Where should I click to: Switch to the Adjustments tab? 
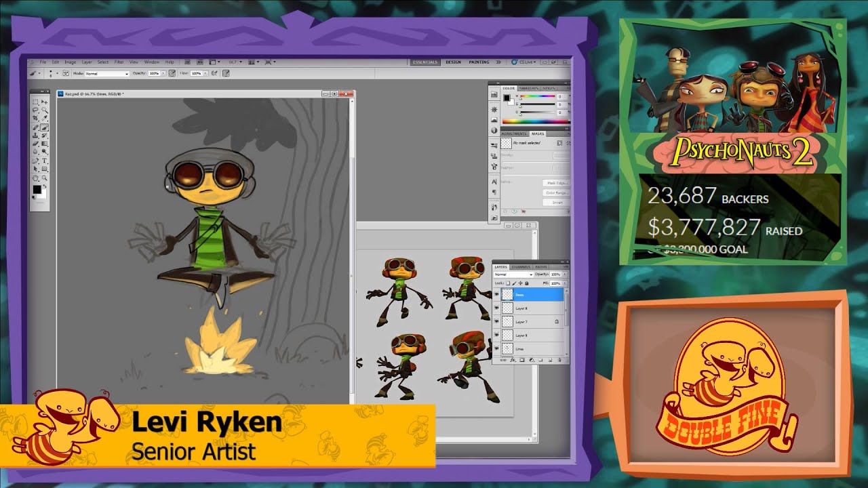(513, 134)
